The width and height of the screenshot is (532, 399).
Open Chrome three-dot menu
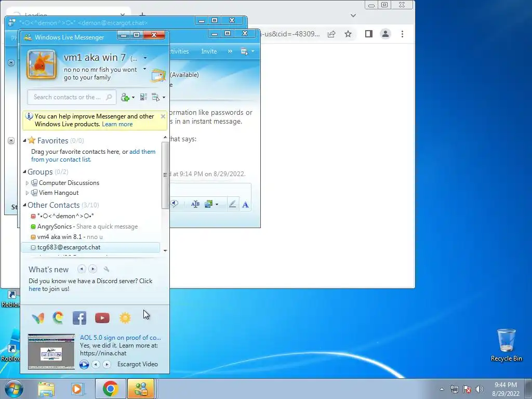[403, 34]
